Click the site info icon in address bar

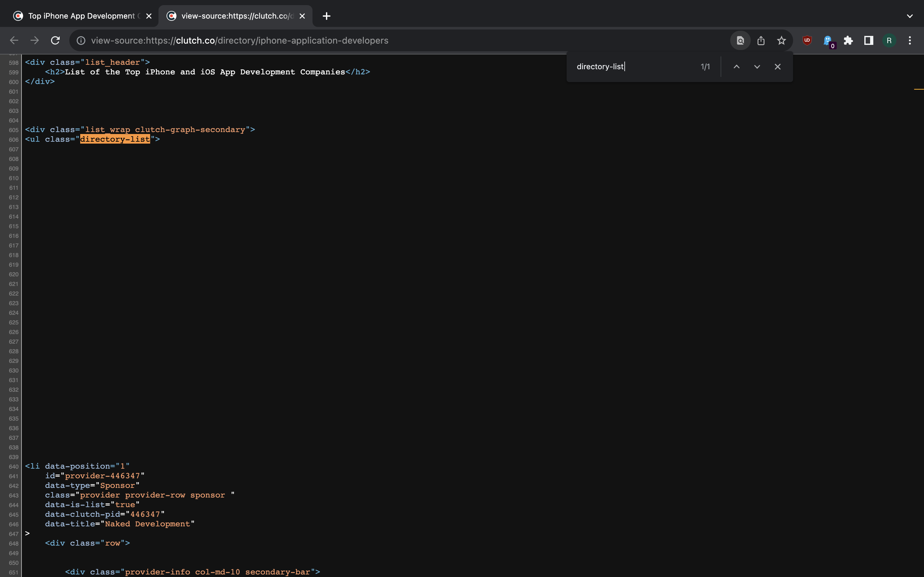(x=81, y=40)
